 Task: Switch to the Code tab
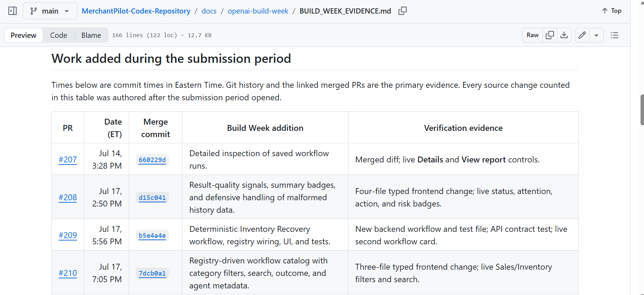tap(58, 35)
